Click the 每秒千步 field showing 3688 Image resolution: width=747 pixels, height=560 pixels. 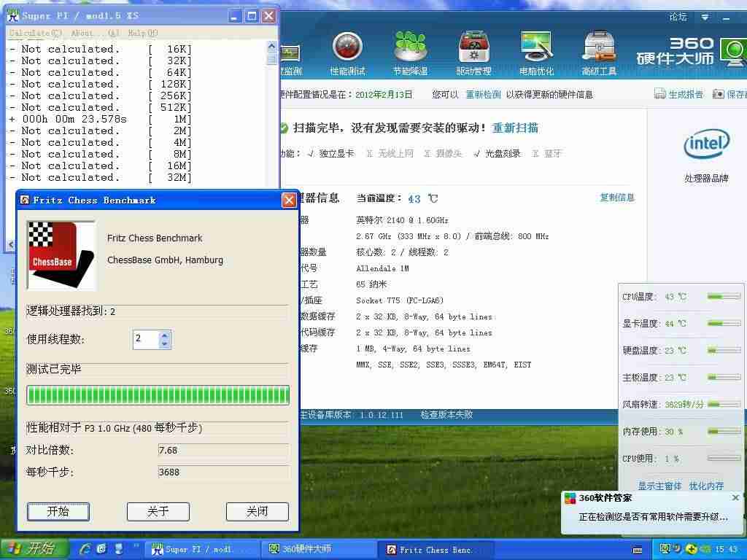click(223, 472)
